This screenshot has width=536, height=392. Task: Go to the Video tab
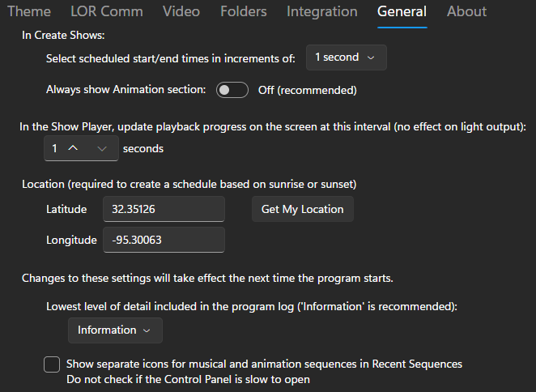point(181,11)
